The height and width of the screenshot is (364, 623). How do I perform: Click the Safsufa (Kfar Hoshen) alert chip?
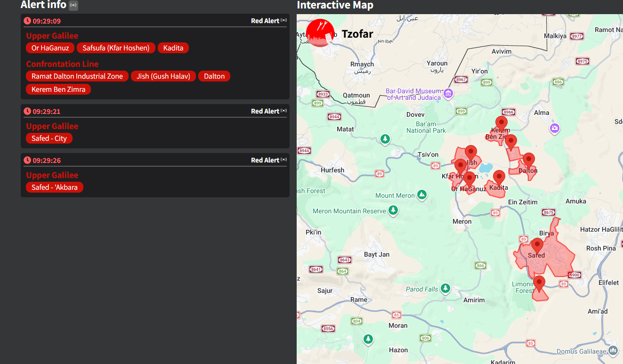tap(116, 48)
